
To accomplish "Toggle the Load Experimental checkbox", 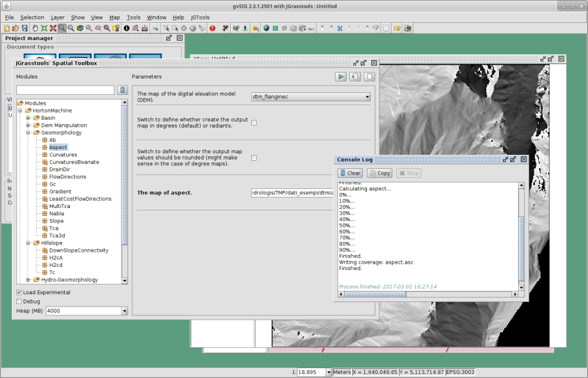I will [19, 292].
